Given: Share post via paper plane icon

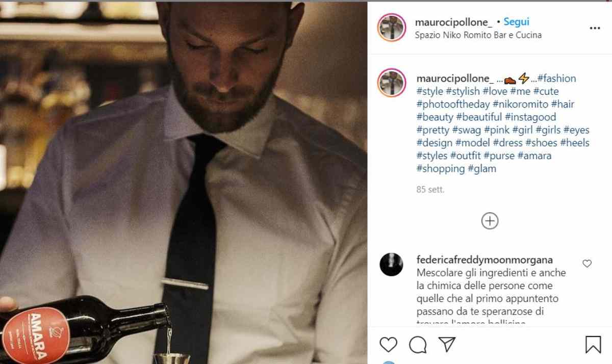Looking at the screenshot, I should point(447,345).
